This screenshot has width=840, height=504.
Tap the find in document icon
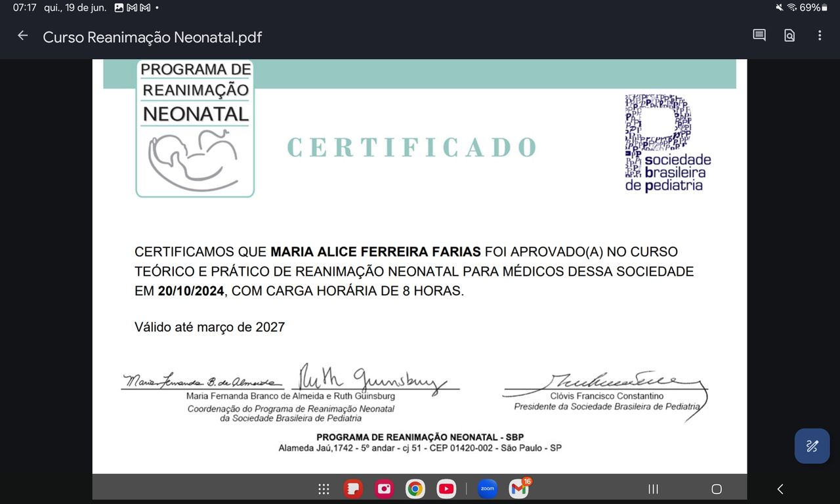click(789, 36)
